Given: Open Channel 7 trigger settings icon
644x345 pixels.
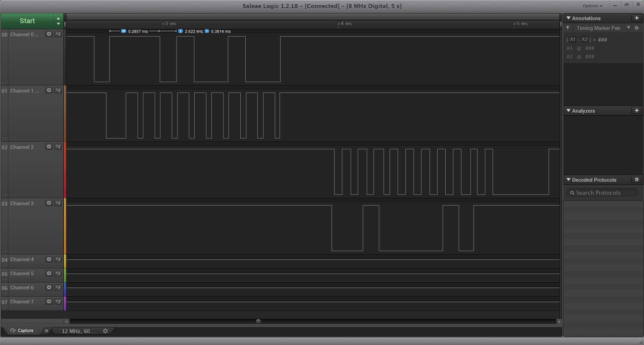Looking at the screenshot, I should pos(58,301).
